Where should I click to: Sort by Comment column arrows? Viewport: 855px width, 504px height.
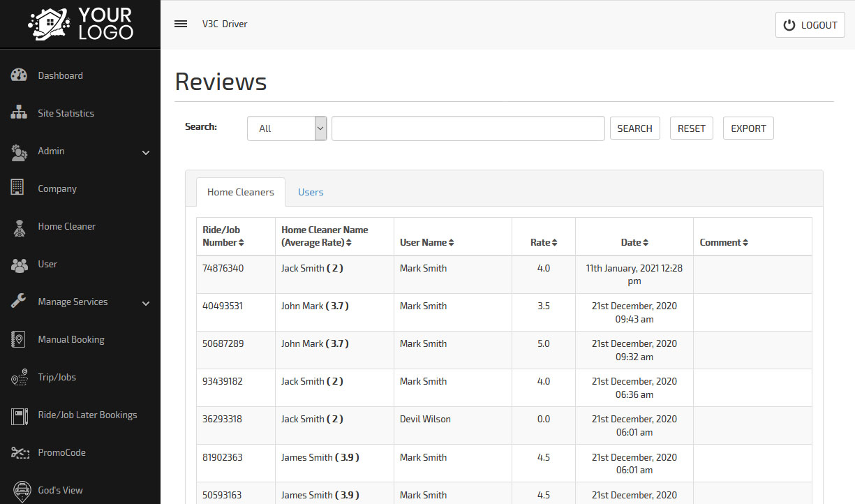point(745,243)
